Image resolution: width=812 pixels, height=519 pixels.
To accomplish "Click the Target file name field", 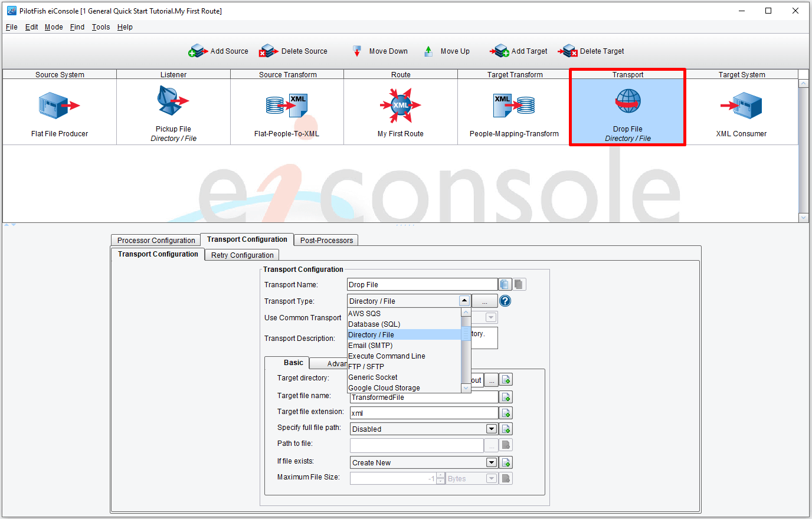I will [x=424, y=397].
